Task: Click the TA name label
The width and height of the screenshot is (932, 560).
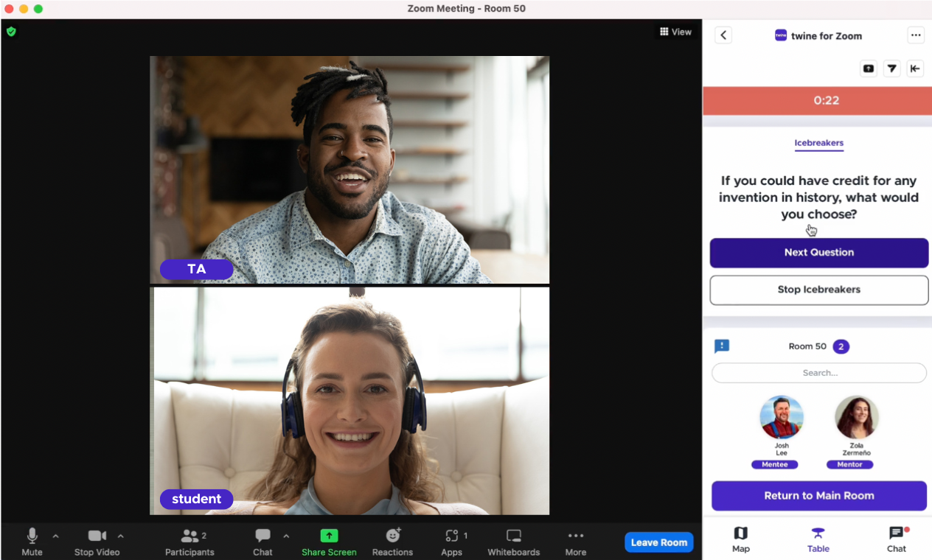Action: pyautogui.click(x=196, y=270)
